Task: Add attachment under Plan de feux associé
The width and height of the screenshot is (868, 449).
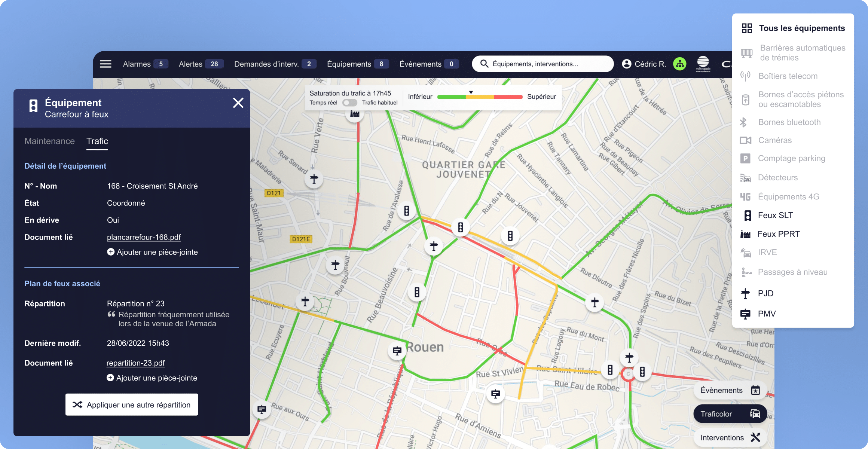Action: click(x=152, y=378)
